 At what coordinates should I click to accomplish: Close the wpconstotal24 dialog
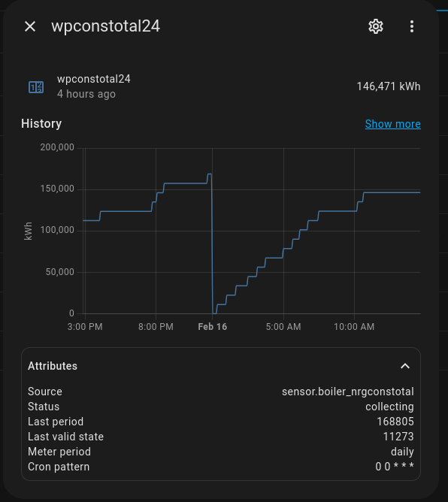pos(30,26)
